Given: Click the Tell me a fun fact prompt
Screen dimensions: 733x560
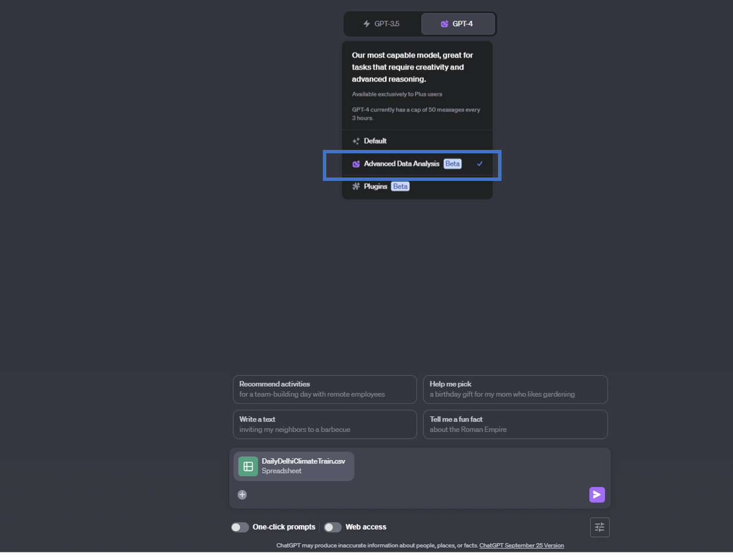Looking at the screenshot, I should (515, 424).
